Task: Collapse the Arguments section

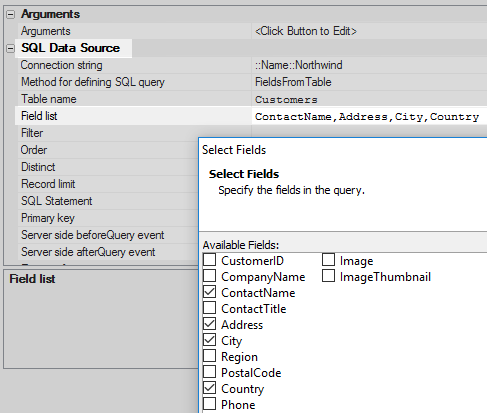Action: [x=10, y=14]
